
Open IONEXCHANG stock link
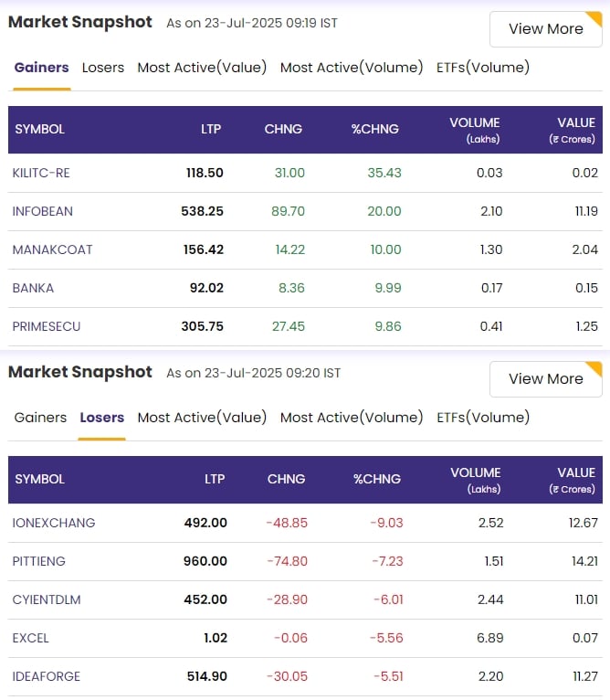point(54,523)
